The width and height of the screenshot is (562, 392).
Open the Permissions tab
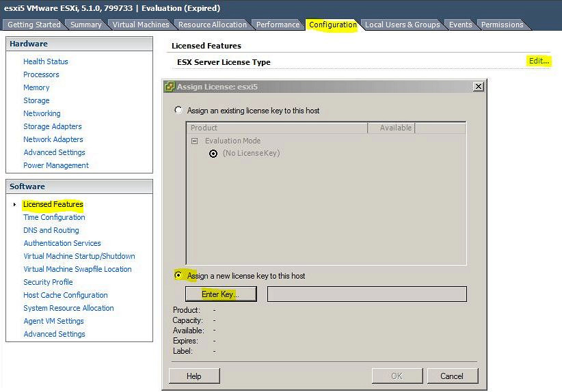pyautogui.click(x=502, y=25)
